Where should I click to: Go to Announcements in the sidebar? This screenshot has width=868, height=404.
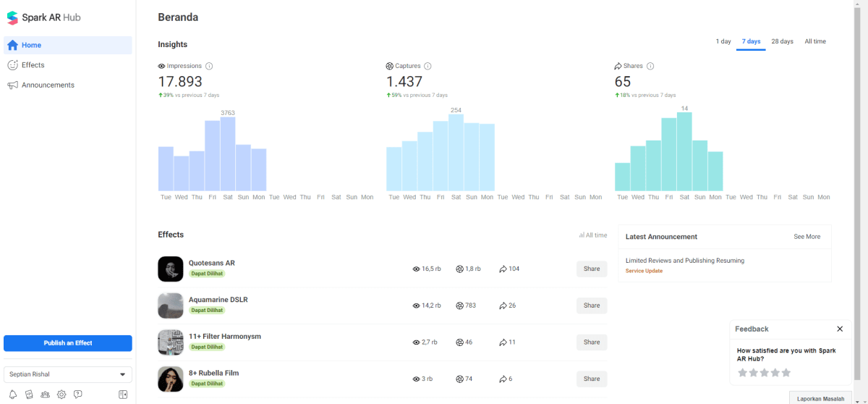[x=48, y=85]
